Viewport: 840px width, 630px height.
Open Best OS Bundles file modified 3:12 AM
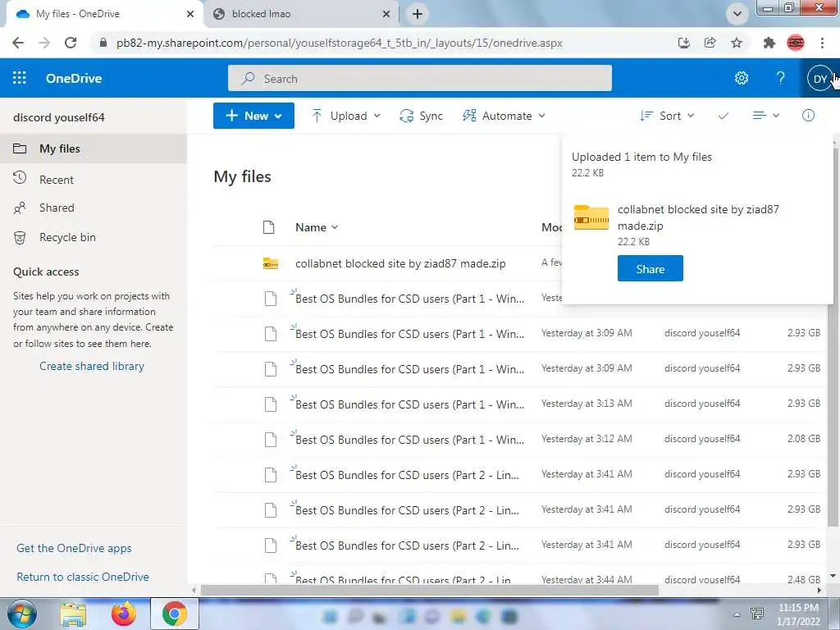tap(409, 440)
